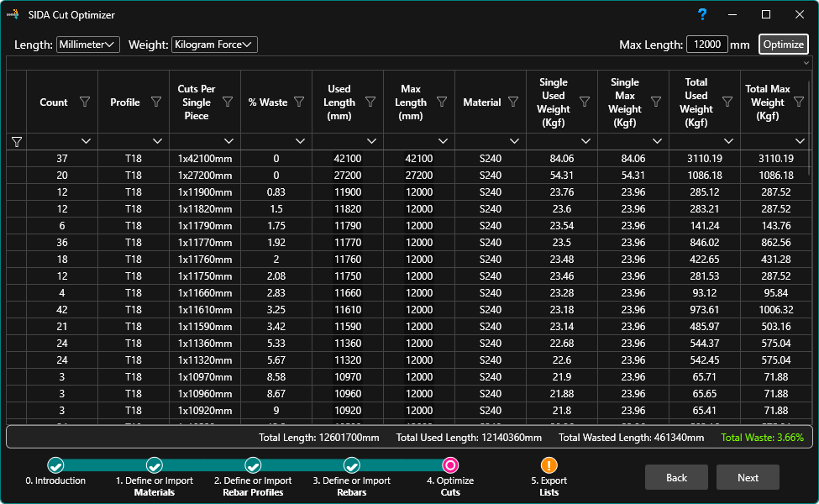Expand the Count filter row dropdown
Screen dimensions: 819x504
click(x=86, y=141)
